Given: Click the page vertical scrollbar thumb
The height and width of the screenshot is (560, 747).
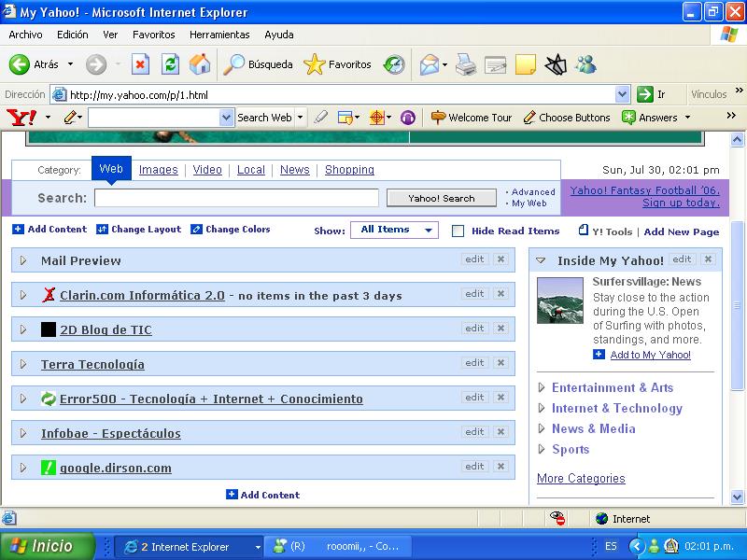Looking at the screenshot, I should click(x=737, y=305).
